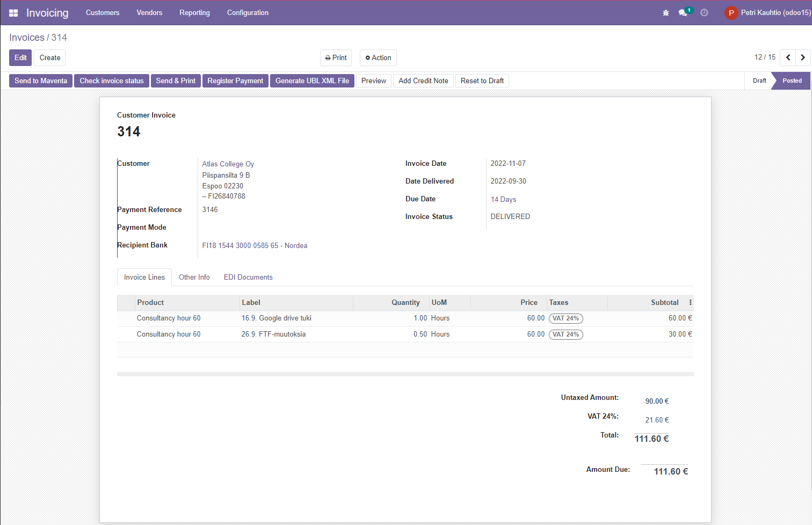Open the debug bug icon menu

coord(666,13)
